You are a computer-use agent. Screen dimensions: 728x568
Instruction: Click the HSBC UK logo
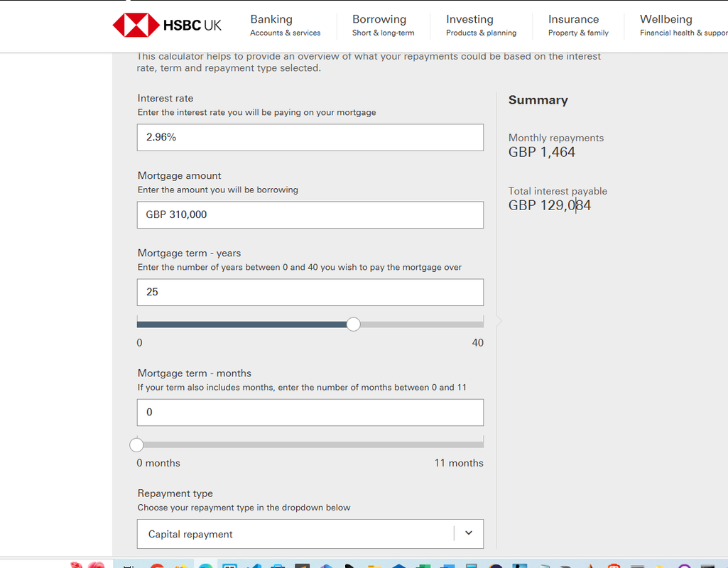167,25
